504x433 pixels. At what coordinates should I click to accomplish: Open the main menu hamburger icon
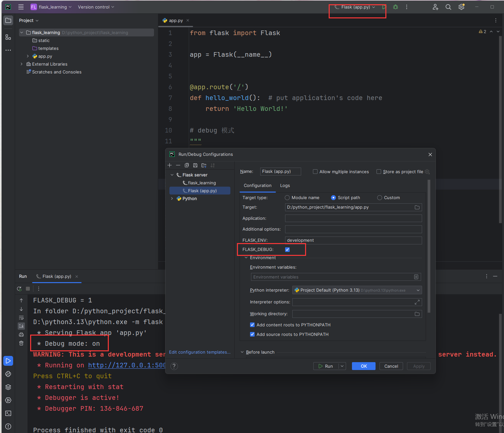21,7
